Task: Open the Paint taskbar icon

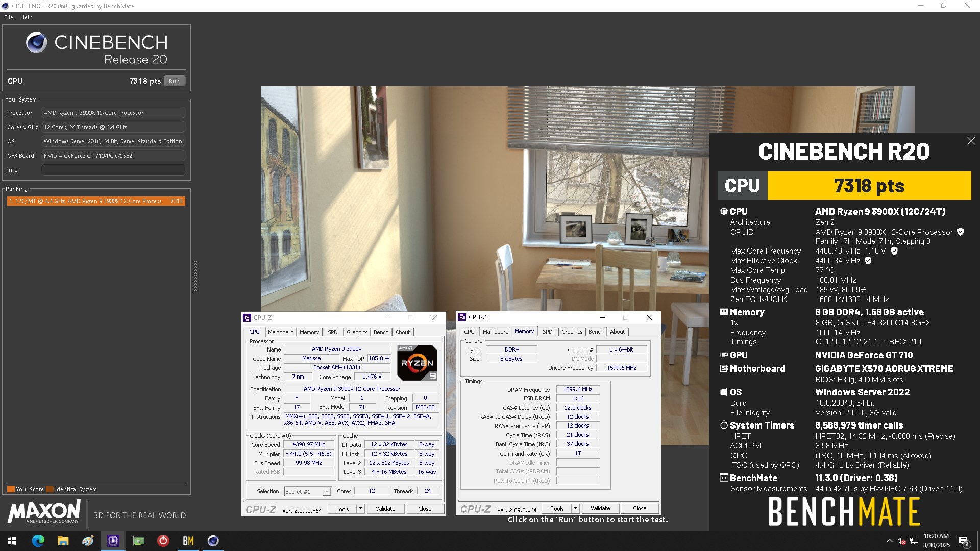Action: 88,541
